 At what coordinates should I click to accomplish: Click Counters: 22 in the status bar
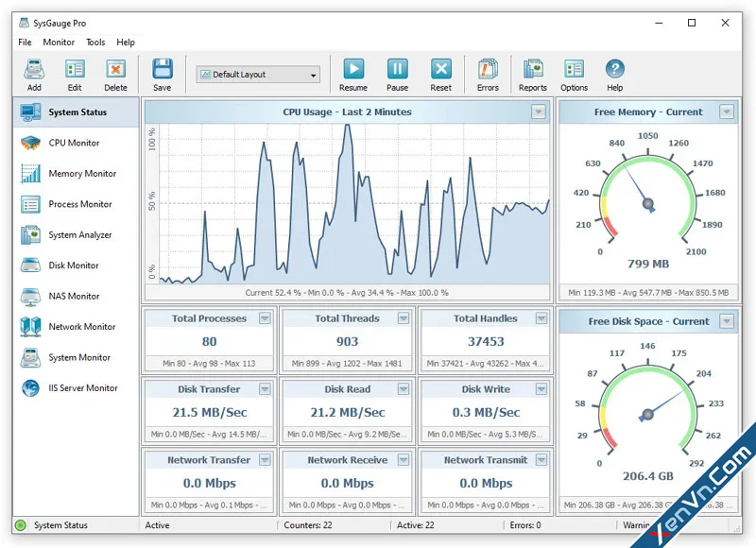[x=308, y=525]
